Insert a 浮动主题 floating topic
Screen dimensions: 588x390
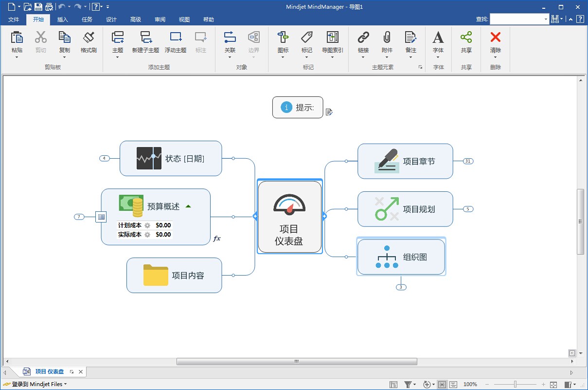point(176,43)
